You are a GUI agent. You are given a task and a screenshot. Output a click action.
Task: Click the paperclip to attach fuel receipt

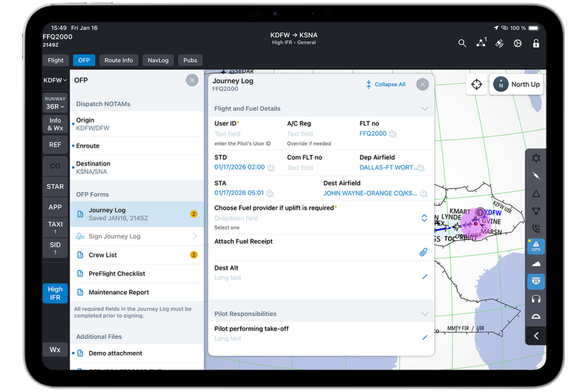pos(423,252)
